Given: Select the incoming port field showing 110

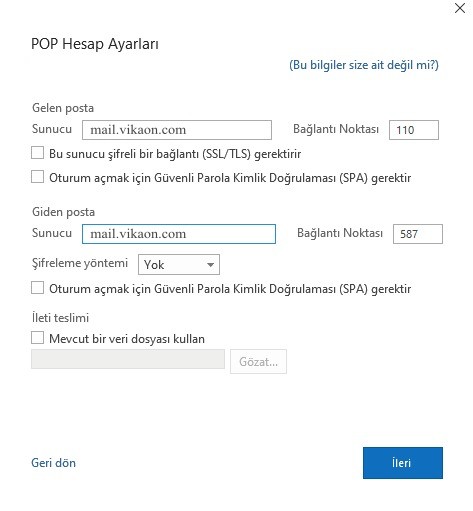Looking at the screenshot, I should 414,130.
